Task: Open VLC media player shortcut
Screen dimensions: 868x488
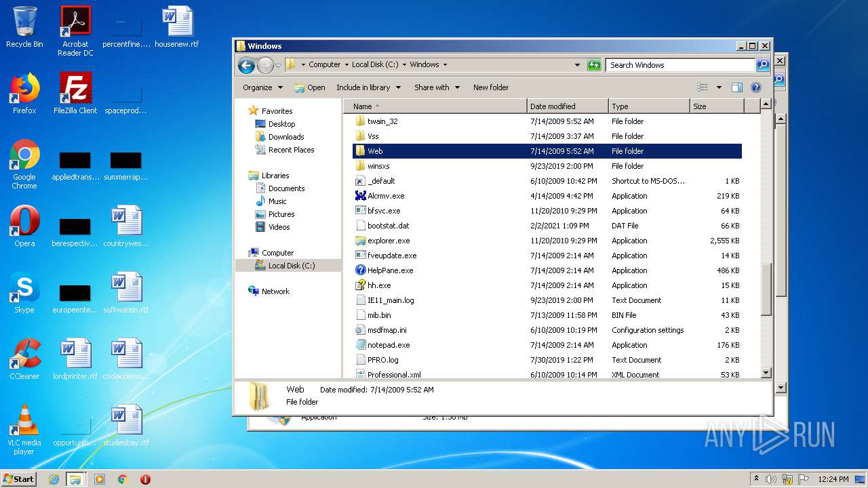Action: tap(24, 430)
